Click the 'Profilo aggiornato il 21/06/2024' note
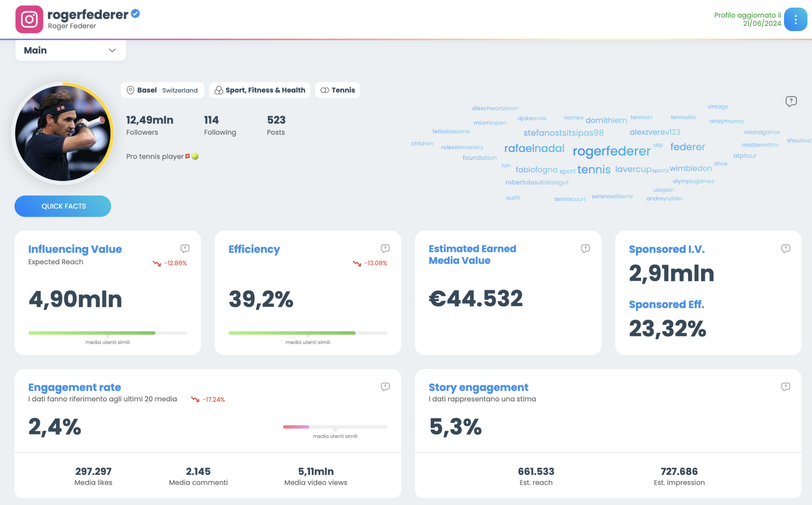812x505 pixels. pos(747,19)
